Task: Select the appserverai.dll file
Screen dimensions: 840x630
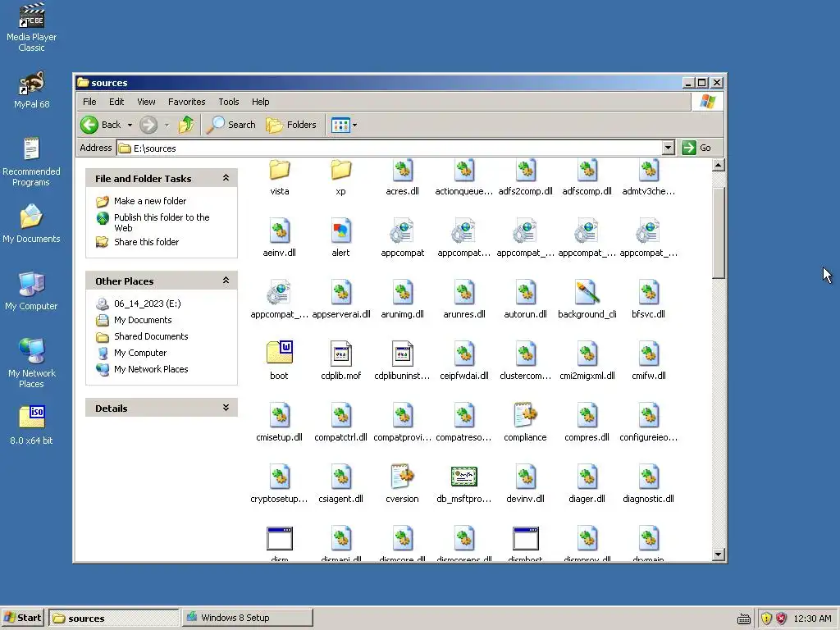Action: pyautogui.click(x=341, y=299)
